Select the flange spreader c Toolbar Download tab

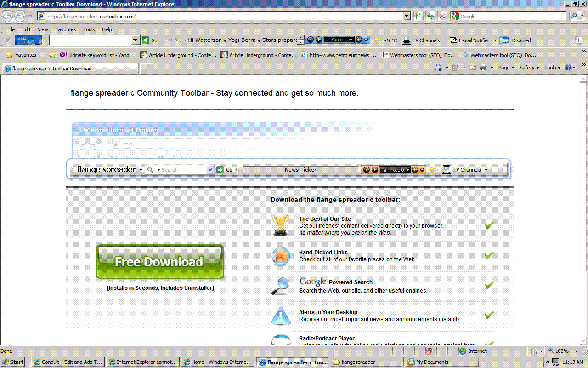click(x=70, y=69)
